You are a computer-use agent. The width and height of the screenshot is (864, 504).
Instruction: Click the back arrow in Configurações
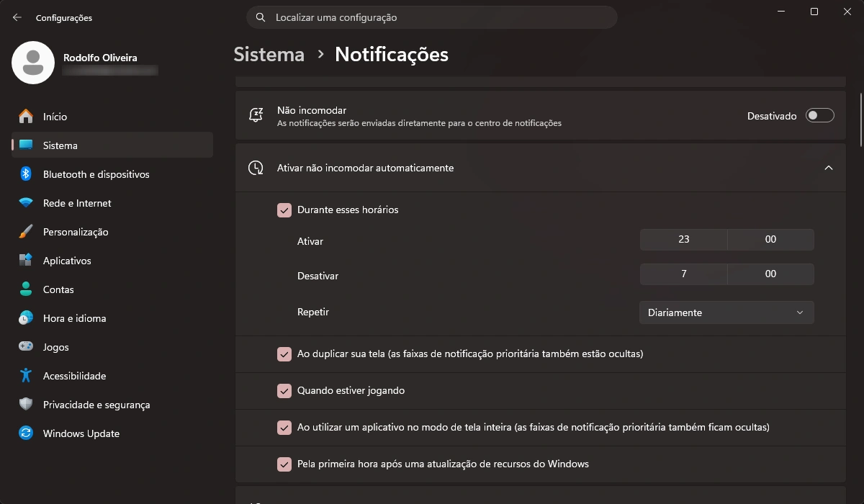click(16, 17)
